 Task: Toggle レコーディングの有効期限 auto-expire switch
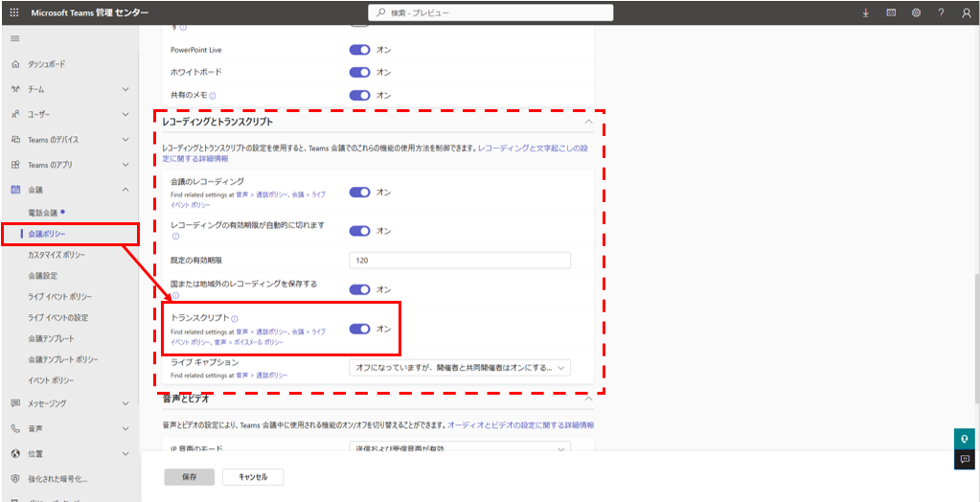(x=360, y=231)
